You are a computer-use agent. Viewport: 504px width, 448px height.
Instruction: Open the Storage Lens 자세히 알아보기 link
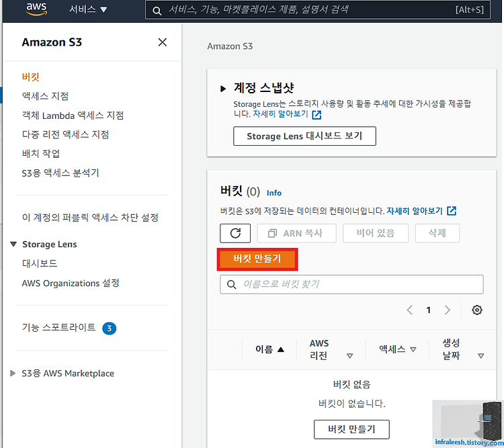click(x=280, y=114)
